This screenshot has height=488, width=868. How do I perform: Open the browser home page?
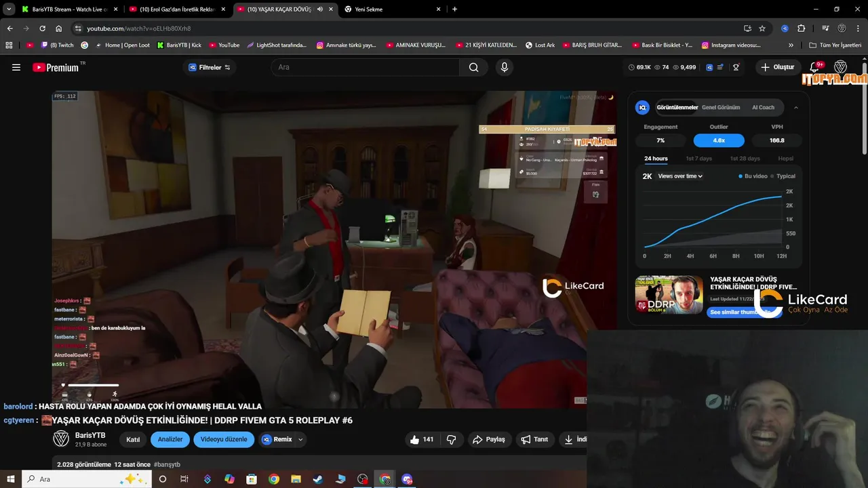58,28
